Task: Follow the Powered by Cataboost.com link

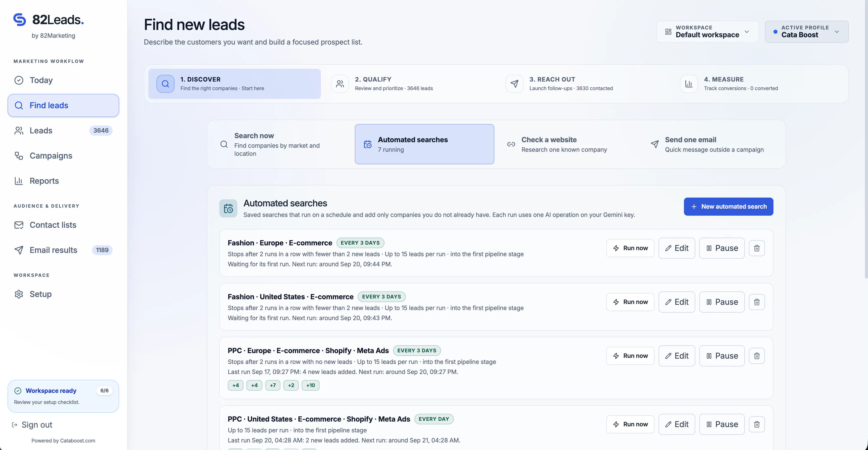Action: [x=63, y=440]
